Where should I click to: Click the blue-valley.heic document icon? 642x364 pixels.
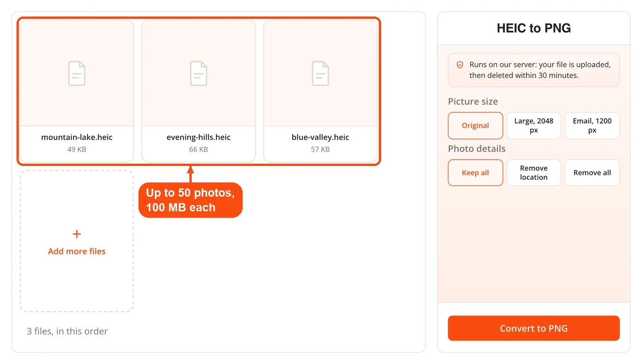point(321,73)
